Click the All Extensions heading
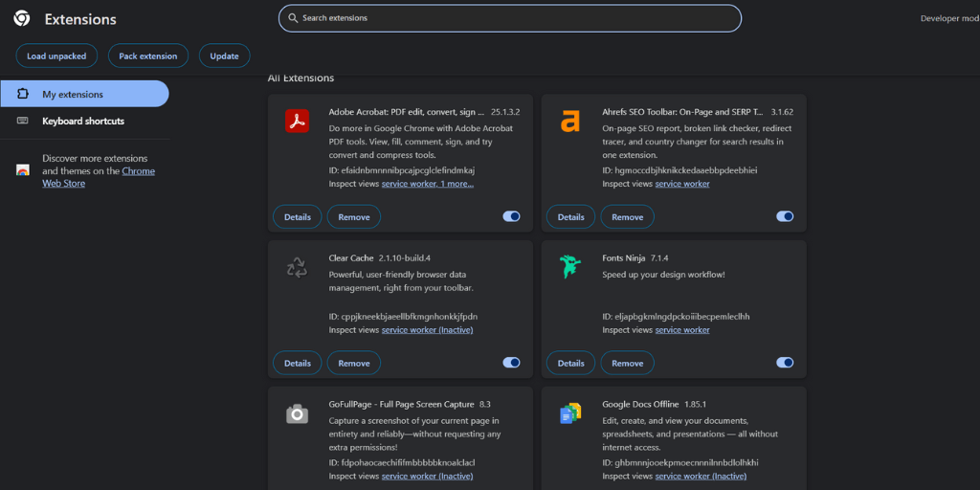This screenshot has width=980, height=490. click(x=301, y=78)
